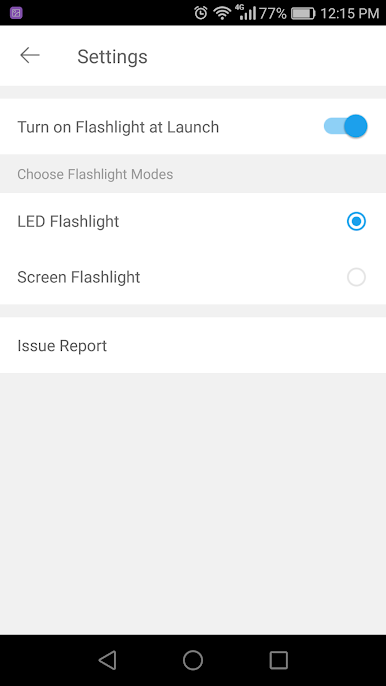Tap the Wi-Fi status icon
The width and height of the screenshot is (386, 686).
[x=222, y=13]
